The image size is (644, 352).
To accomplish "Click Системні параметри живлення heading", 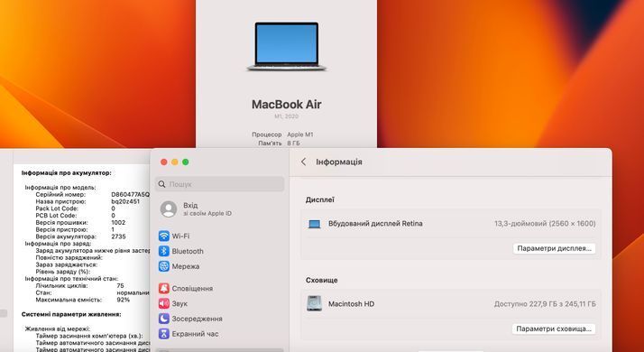I will [x=71, y=314].
